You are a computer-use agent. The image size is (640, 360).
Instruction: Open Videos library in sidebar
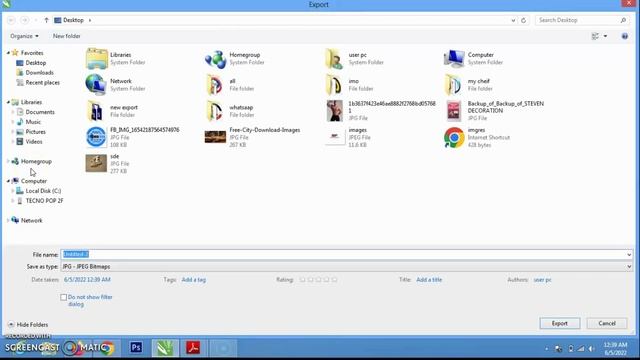(x=34, y=142)
